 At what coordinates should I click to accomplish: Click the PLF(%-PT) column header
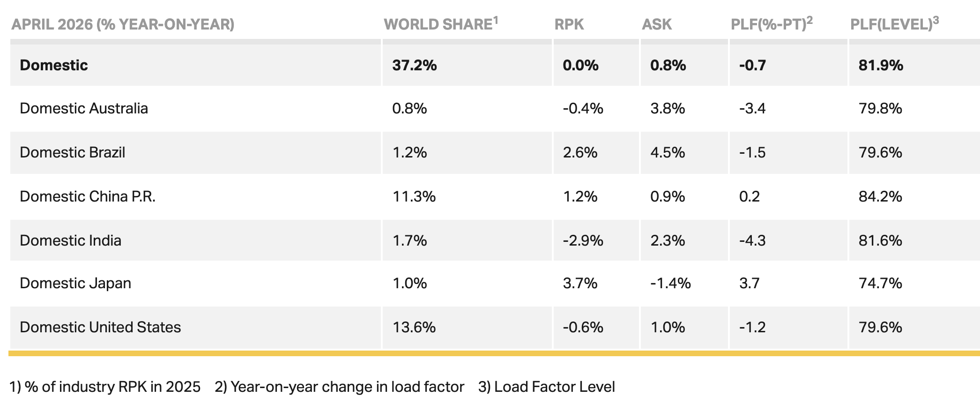pyautogui.click(x=772, y=24)
